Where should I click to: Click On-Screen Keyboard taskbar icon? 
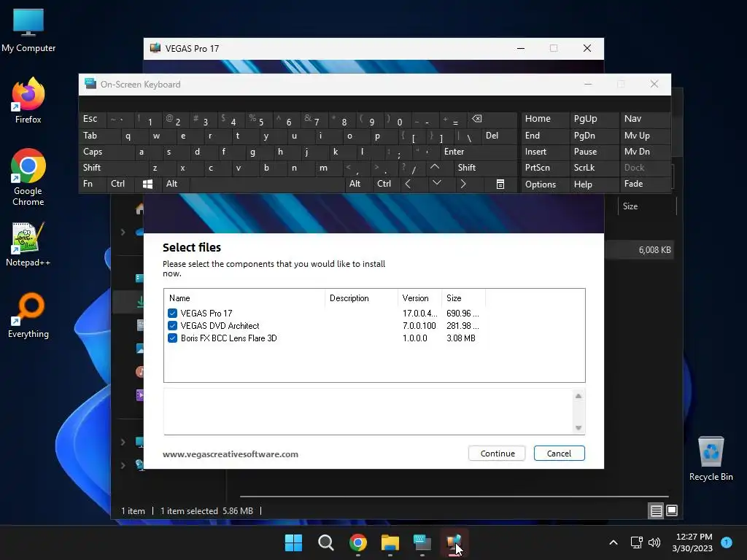coord(422,542)
